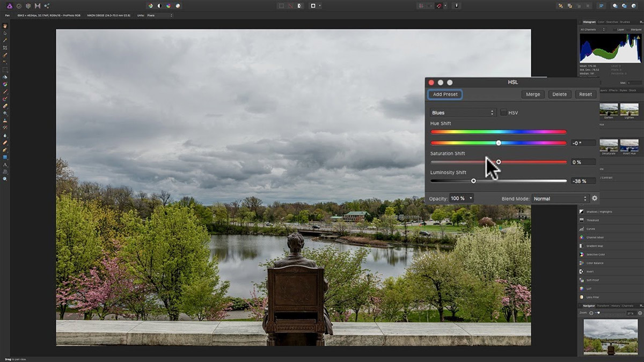Apply Auto Levels from the top toolbar
Screen dimensions: 644x362
[151, 6]
